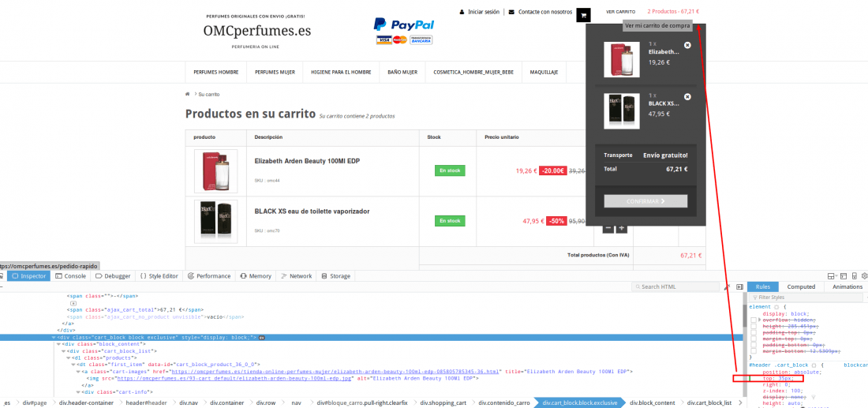Select the Rules sidebar tab
Screen dimensions: 868x408
763,286
